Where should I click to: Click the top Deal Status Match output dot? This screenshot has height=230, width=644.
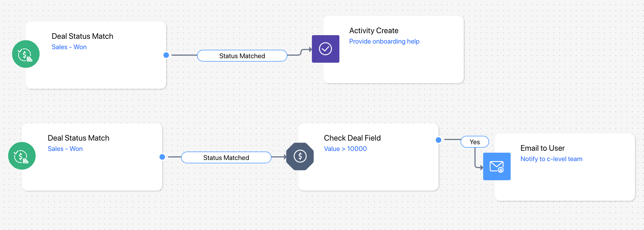[x=166, y=55]
